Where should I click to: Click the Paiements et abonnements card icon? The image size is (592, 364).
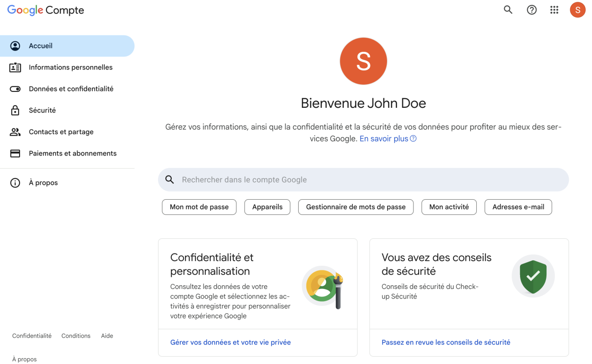(15, 153)
